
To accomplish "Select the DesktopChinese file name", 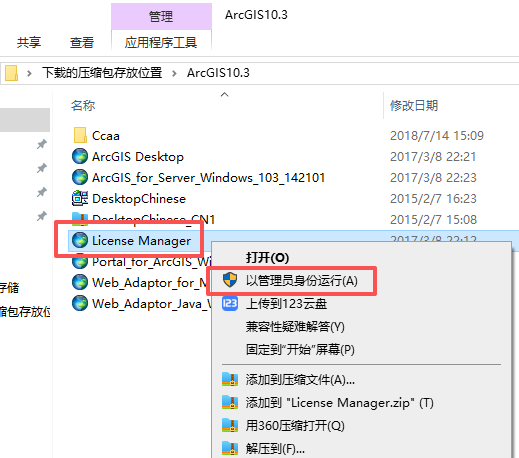I will tap(139, 199).
